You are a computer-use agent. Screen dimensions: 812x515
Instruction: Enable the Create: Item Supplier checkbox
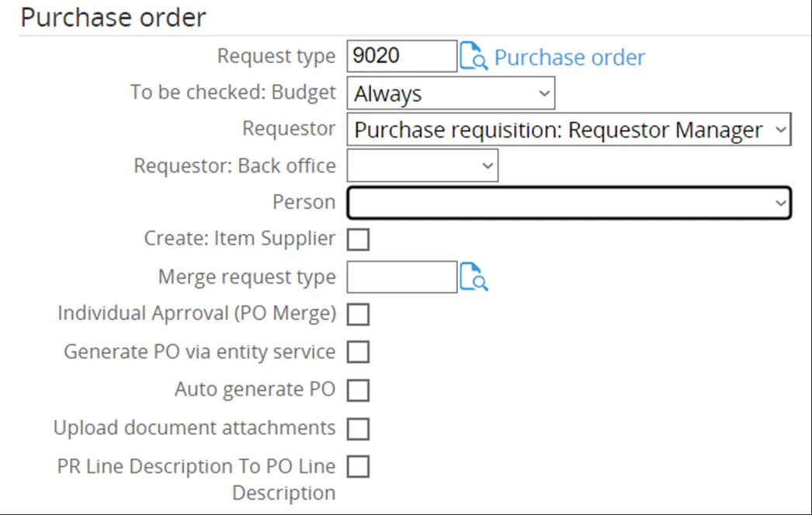point(358,239)
